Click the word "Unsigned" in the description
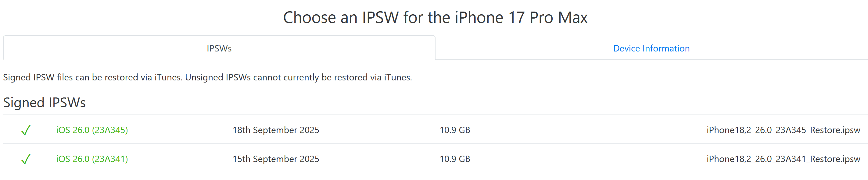 204,77
